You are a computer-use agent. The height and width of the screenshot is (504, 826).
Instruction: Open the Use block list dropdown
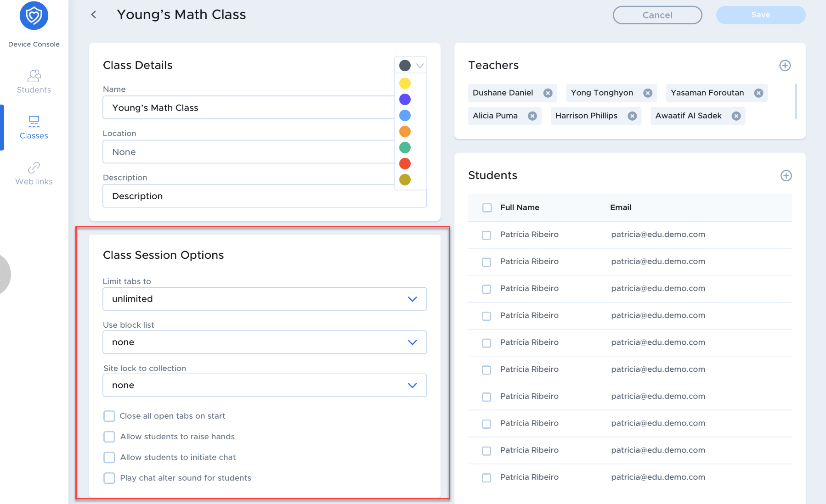pyautogui.click(x=265, y=342)
